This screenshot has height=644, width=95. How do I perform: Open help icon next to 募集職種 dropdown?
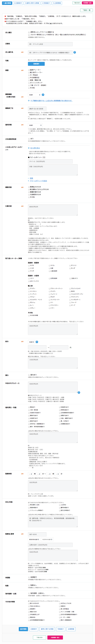(43, 95)
